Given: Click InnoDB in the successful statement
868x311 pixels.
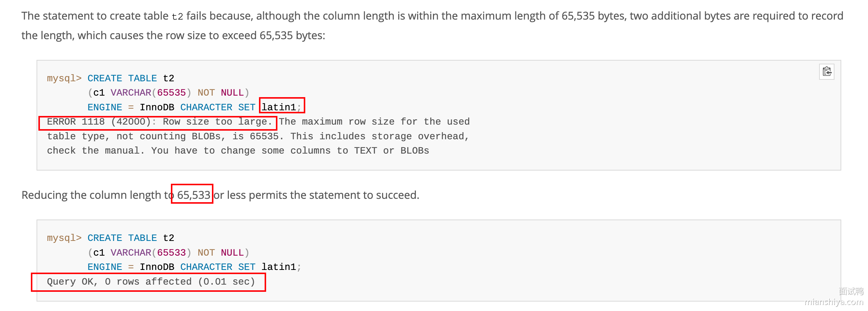Looking at the screenshot, I should [157, 267].
